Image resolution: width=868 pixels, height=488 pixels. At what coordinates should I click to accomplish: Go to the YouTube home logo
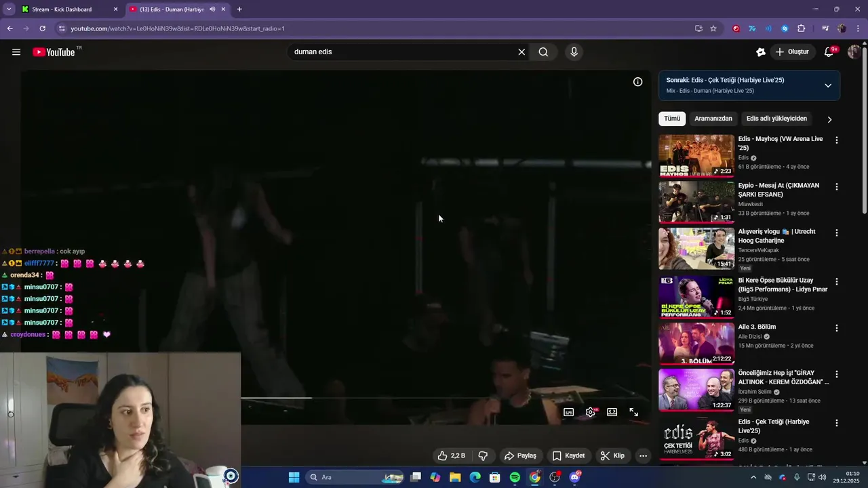coord(54,52)
